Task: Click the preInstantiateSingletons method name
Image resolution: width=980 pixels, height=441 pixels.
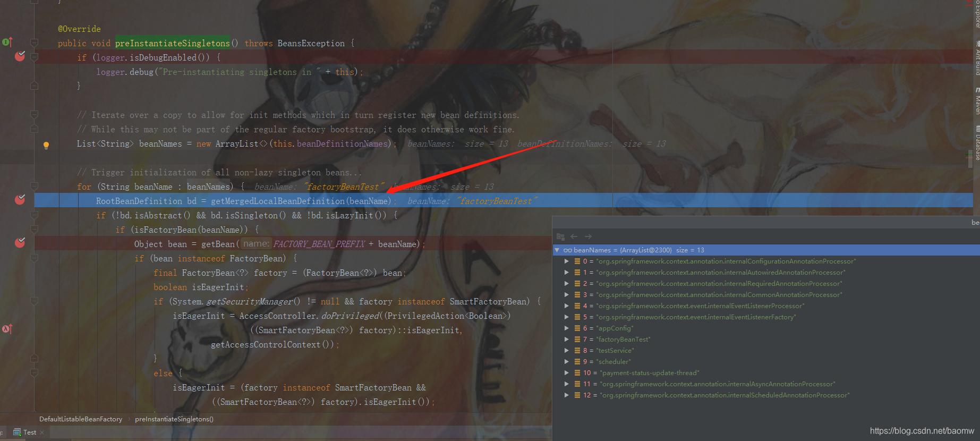Action: (x=173, y=43)
